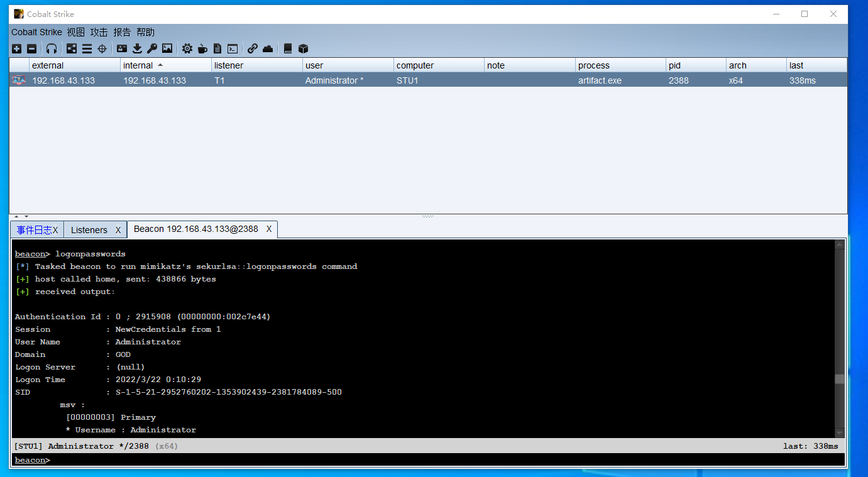Collapse the top pane with the splitter up arrow
This screenshot has width=868, height=477.
[x=16, y=217]
